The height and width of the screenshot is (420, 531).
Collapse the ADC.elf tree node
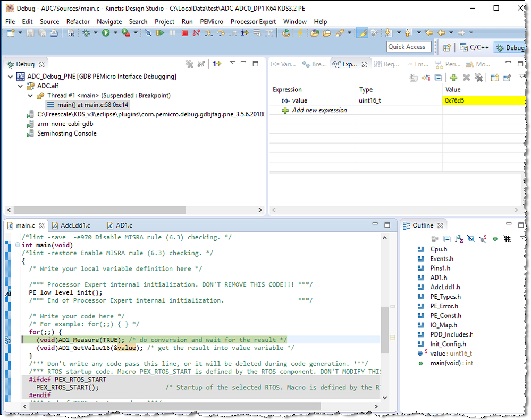click(20, 86)
